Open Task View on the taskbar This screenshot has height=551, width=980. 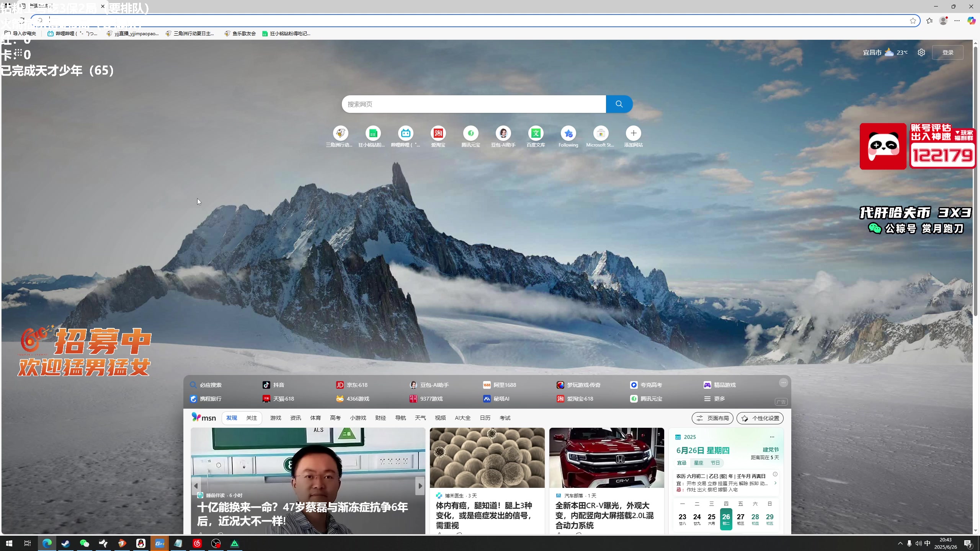click(x=28, y=543)
